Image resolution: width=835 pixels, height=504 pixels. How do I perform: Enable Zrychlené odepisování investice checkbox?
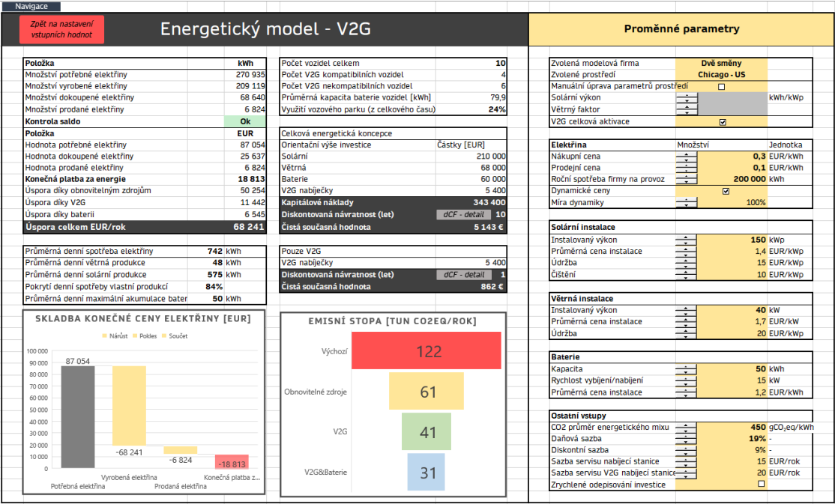(x=761, y=484)
